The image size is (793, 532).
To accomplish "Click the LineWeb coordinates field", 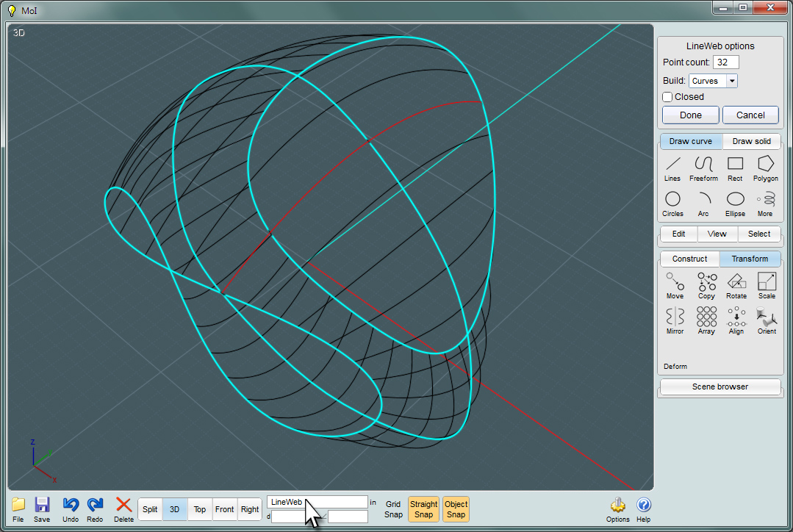I will point(317,502).
